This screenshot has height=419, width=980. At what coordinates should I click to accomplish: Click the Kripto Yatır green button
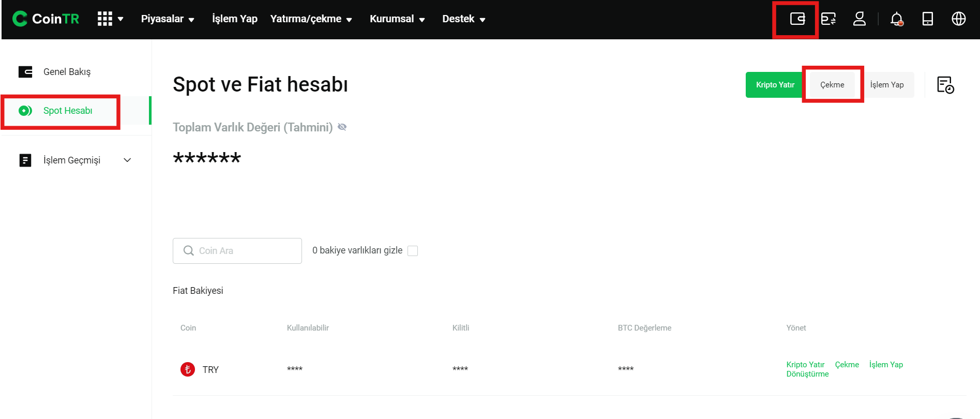tap(775, 85)
